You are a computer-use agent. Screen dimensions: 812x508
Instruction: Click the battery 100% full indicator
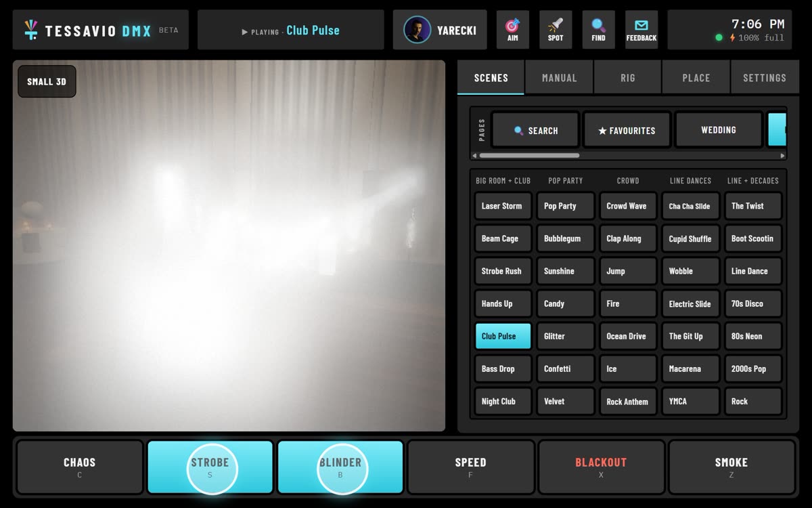(757, 38)
